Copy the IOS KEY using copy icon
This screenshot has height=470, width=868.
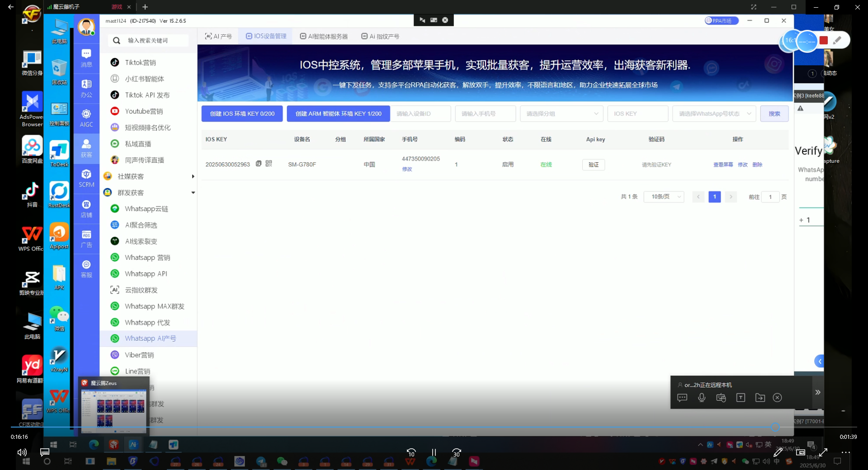[x=259, y=164]
